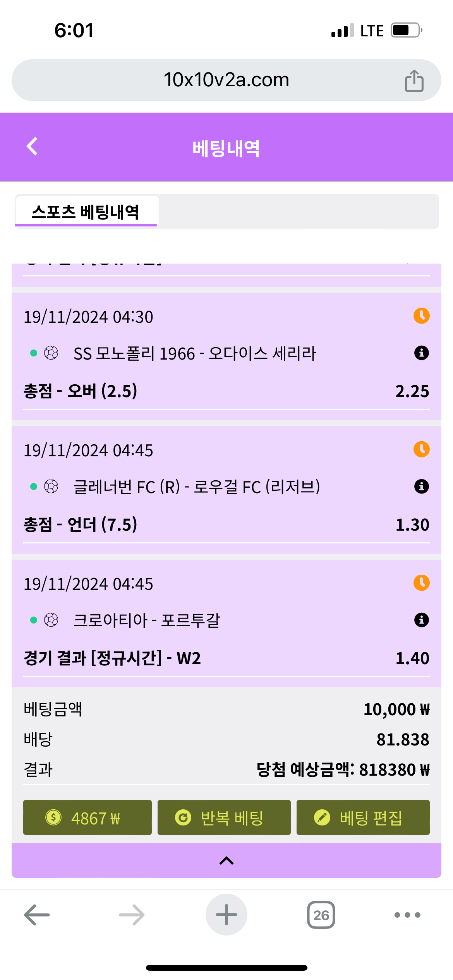Open the browser tabs counter showing 26
This screenshot has width=453, height=980.
pos(321,915)
